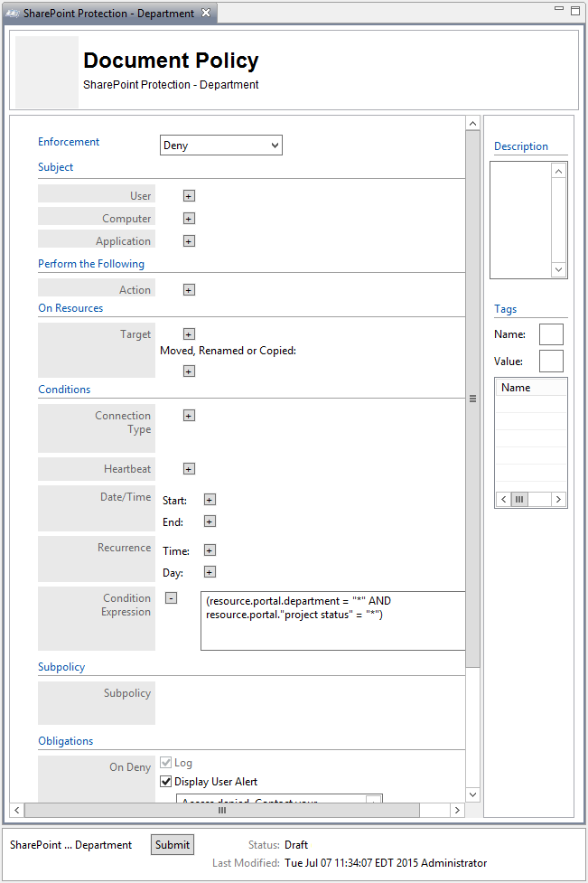
Task: Click the 'Document Policy' heading
Action: tap(171, 61)
